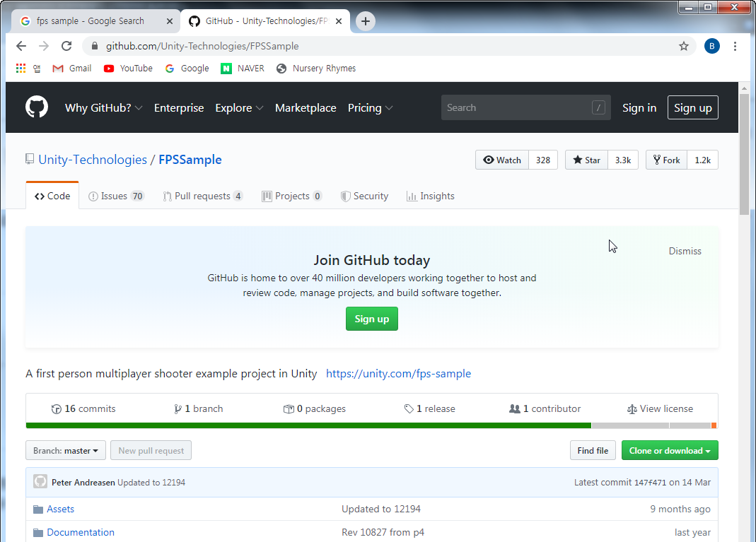Click the browser forward arrow

(x=43, y=46)
